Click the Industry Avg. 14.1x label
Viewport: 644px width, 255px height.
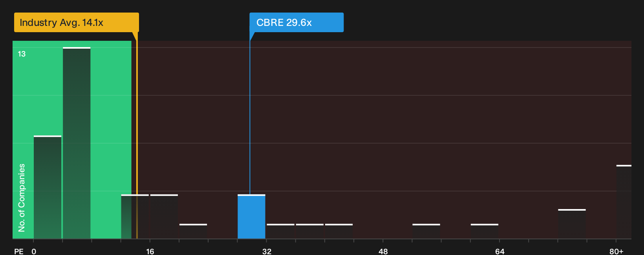[77, 22]
